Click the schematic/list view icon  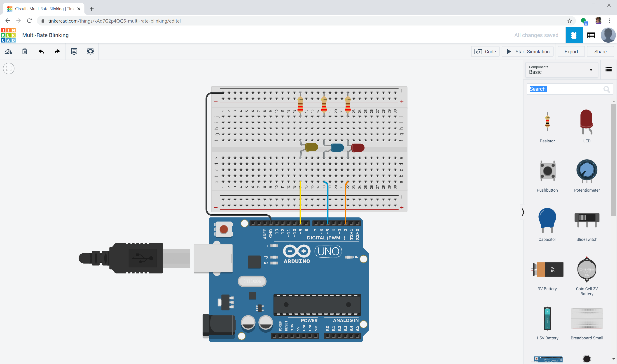pos(591,35)
